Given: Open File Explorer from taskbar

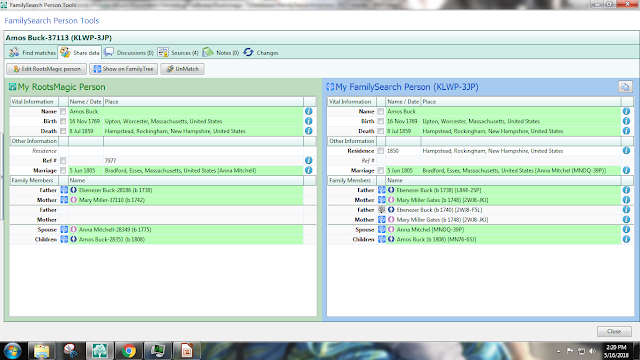Looking at the screenshot, I should click(42, 351).
